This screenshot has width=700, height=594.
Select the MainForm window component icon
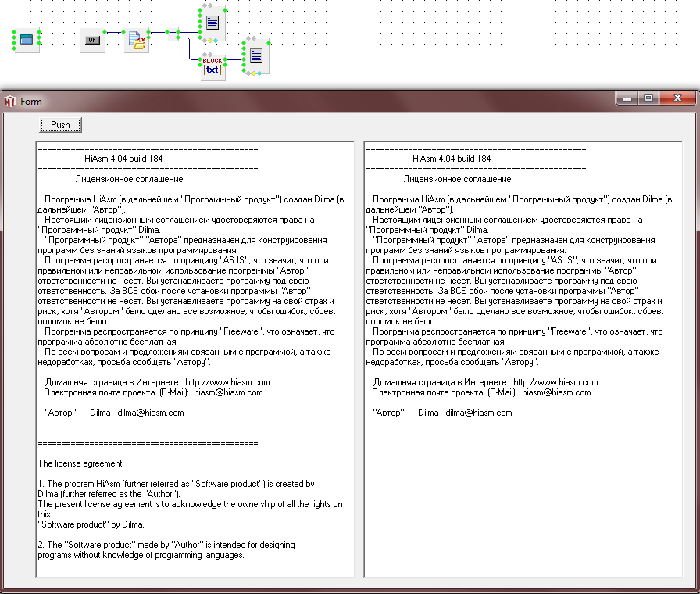point(27,40)
